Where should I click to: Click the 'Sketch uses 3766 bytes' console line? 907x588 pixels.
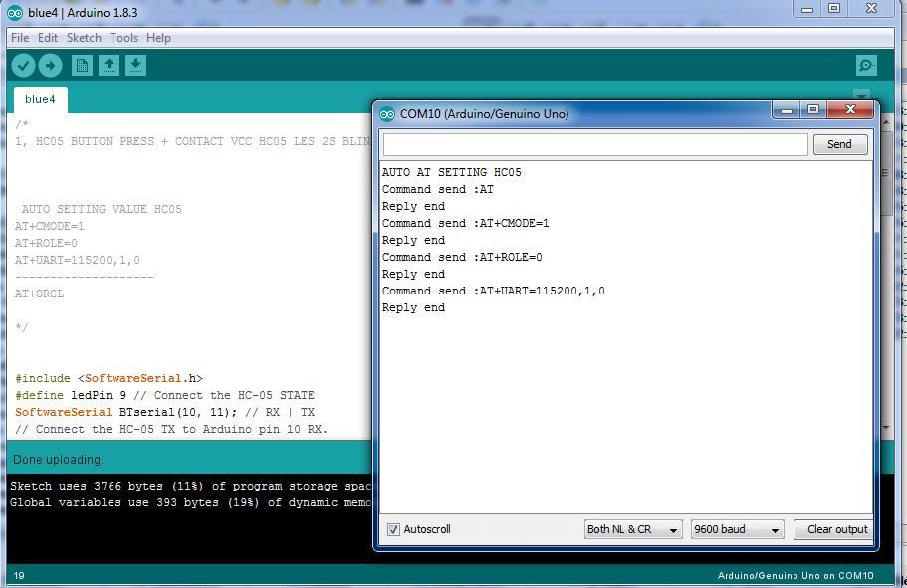click(x=190, y=487)
